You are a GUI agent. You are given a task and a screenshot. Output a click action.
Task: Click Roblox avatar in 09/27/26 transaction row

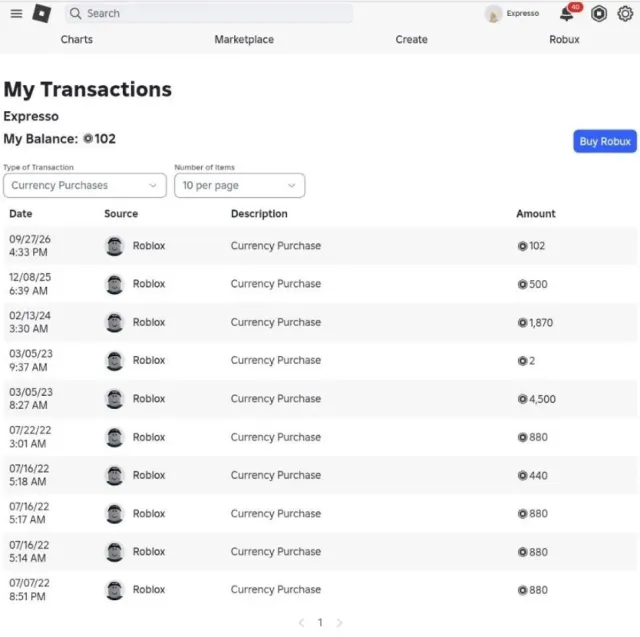pos(114,246)
